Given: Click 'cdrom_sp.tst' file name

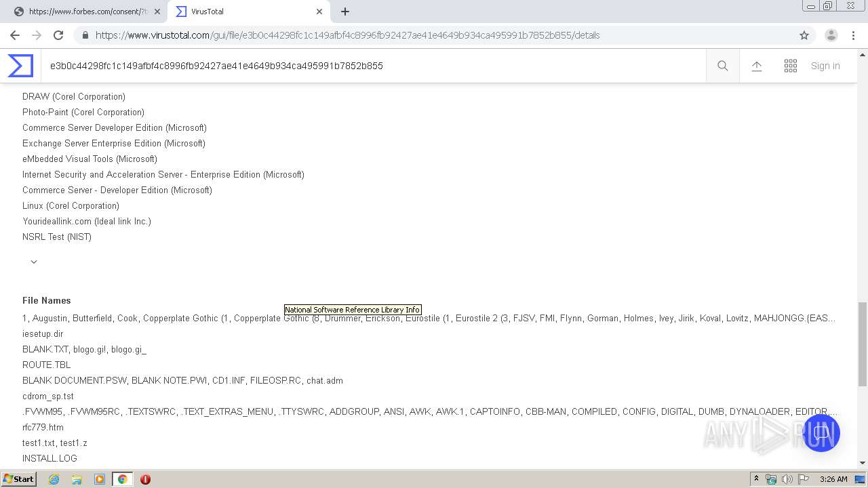Looking at the screenshot, I should (x=48, y=396).
